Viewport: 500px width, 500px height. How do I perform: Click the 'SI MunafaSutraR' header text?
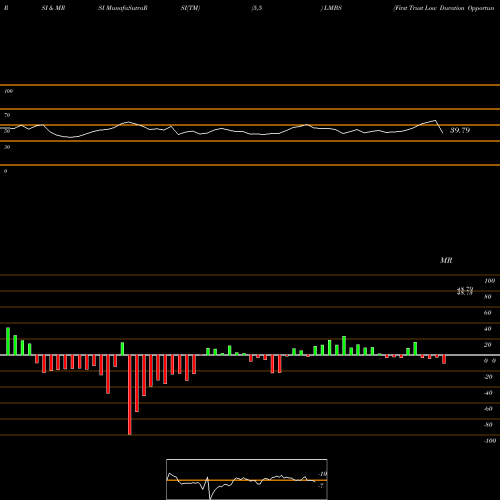coord(123,8)
